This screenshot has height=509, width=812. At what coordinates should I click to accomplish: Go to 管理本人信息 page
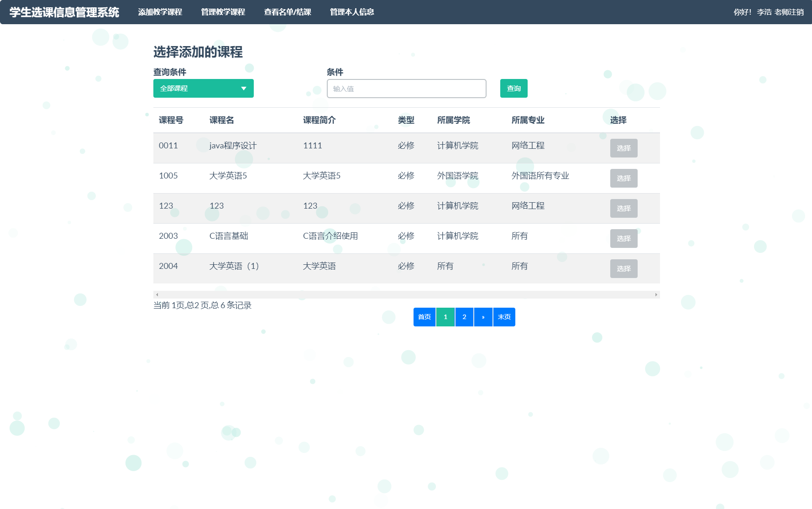click(x=352, y=12)
